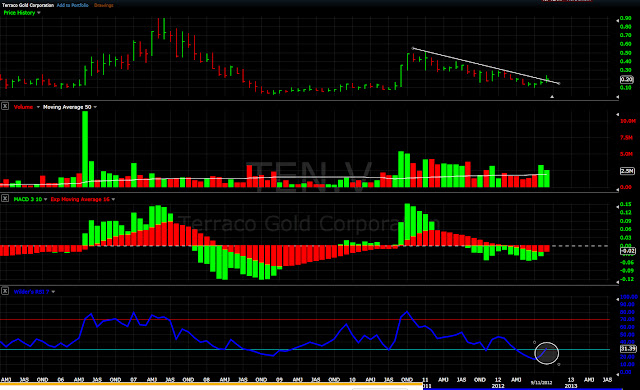Image resolution: width=640 pixels, height=390 pixels.
Task: Expand the Volume settings dropdown arrow
Action: (38, 107)
